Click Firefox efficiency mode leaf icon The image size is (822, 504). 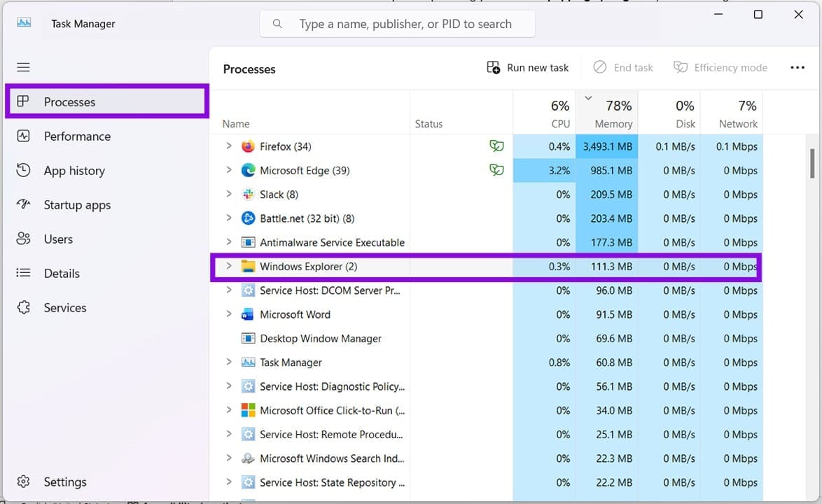(496, 146)
